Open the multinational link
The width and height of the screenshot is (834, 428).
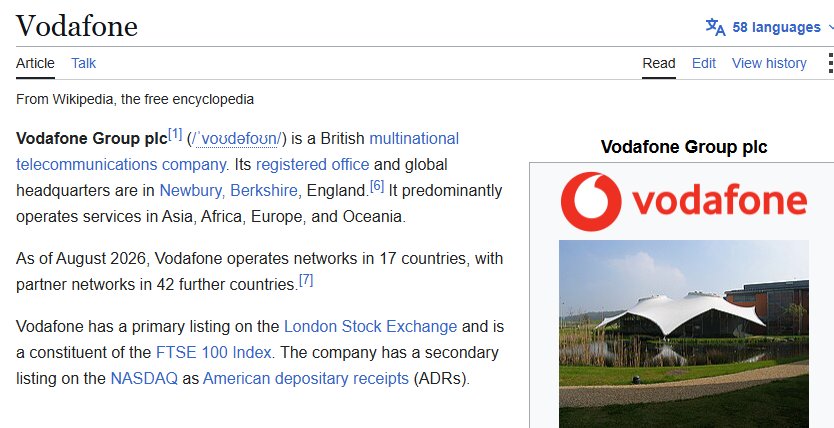[x=414, y=139]
